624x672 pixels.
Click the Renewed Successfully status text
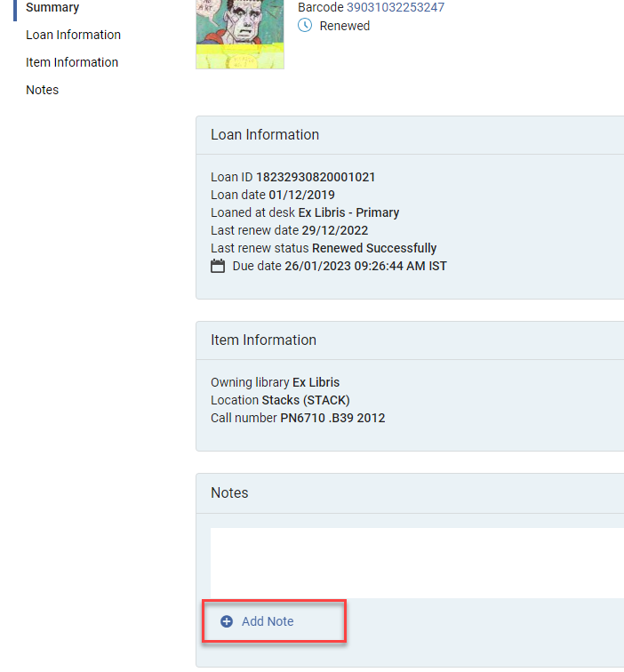(374, 248)
